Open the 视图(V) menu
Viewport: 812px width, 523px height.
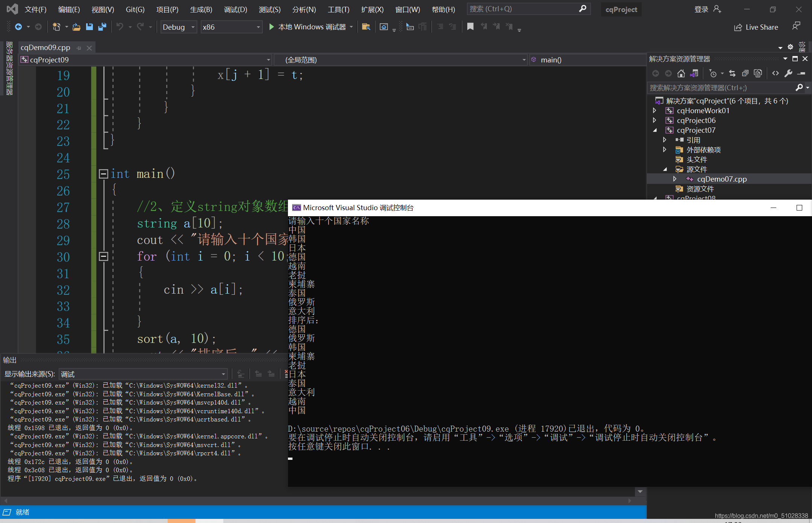point(103,9)
